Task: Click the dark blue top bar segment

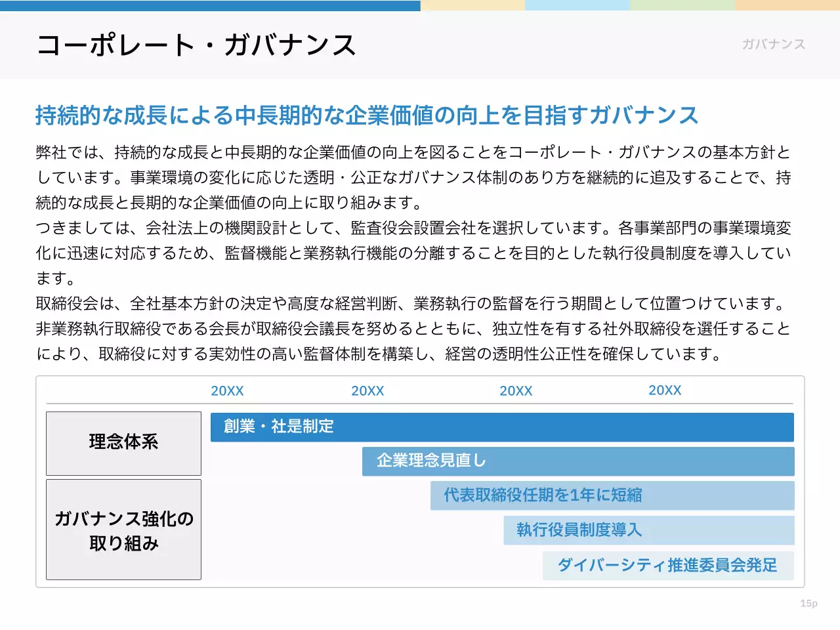Action: coord(210,5)
